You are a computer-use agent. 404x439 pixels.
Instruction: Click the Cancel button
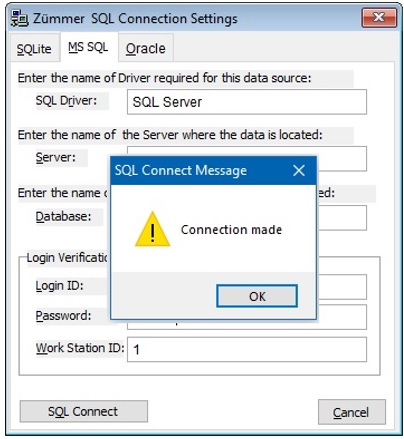click(351, 412)
